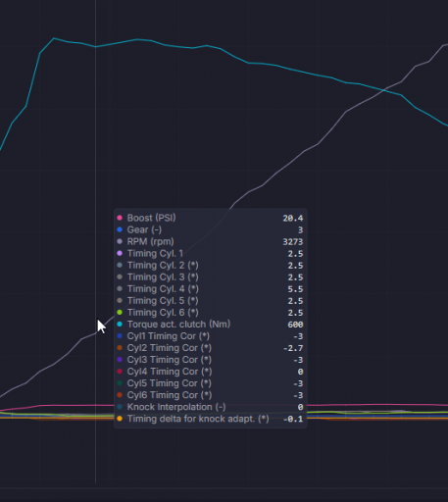
Task: Click the cyan Torque color dot
Action: tap(120, 325)
